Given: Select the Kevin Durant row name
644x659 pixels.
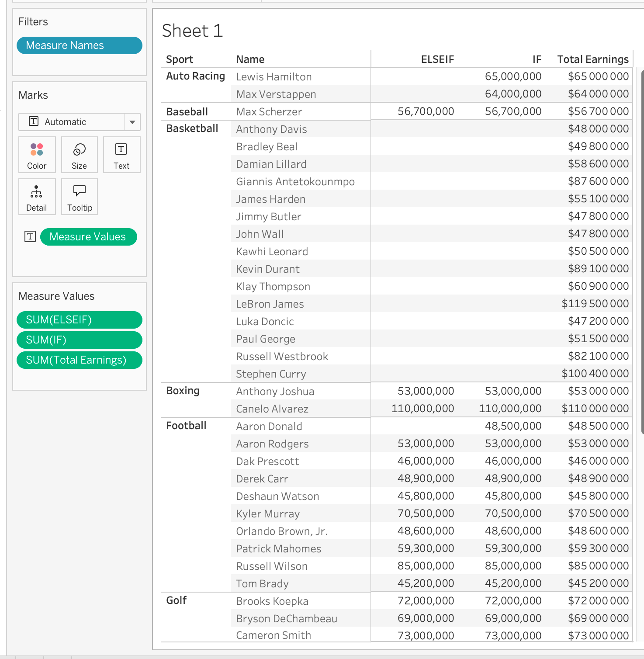Looking at the screenshot, I should pos(268,269).
